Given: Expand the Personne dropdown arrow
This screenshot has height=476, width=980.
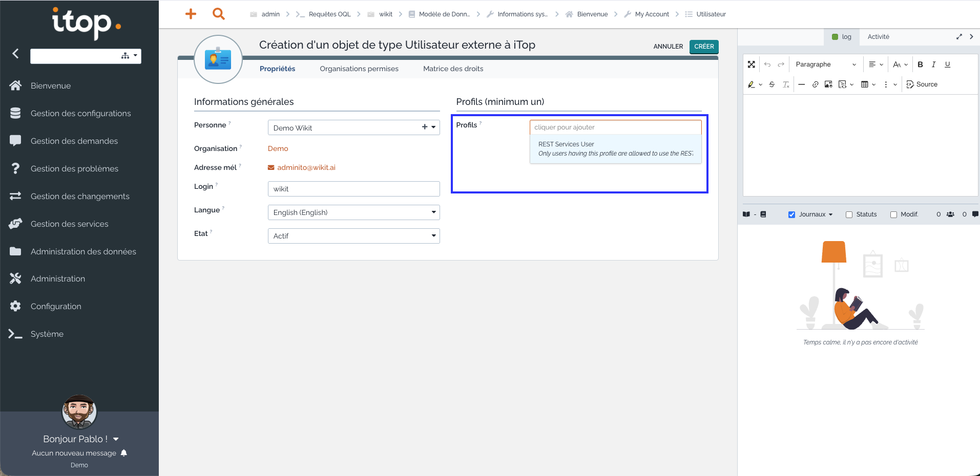Looking at the screenshot, I should point(433,127).
